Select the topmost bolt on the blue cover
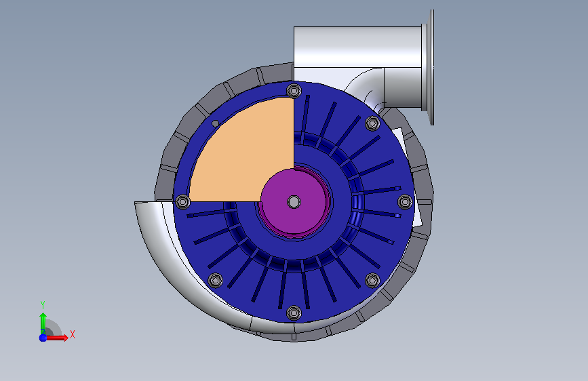The width and height of the screenshot is (588, 381). (294, 91)
